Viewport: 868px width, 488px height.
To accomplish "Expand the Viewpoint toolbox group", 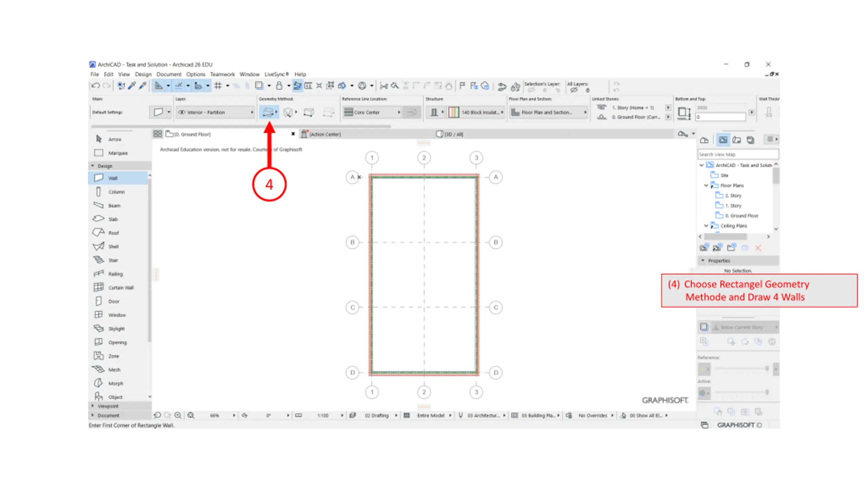I will tap(93, 406).
